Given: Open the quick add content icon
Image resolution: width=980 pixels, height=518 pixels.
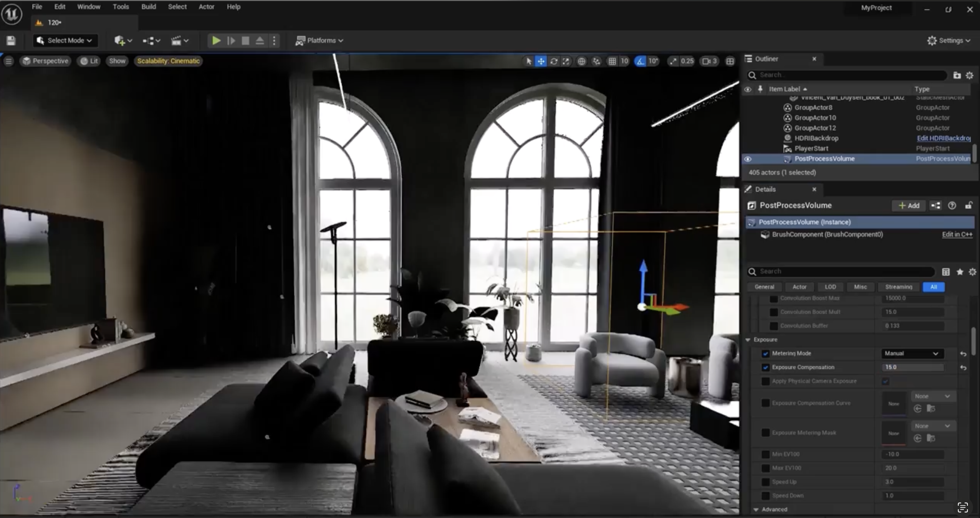Looking at the screenshot, I should coord(119,41).
